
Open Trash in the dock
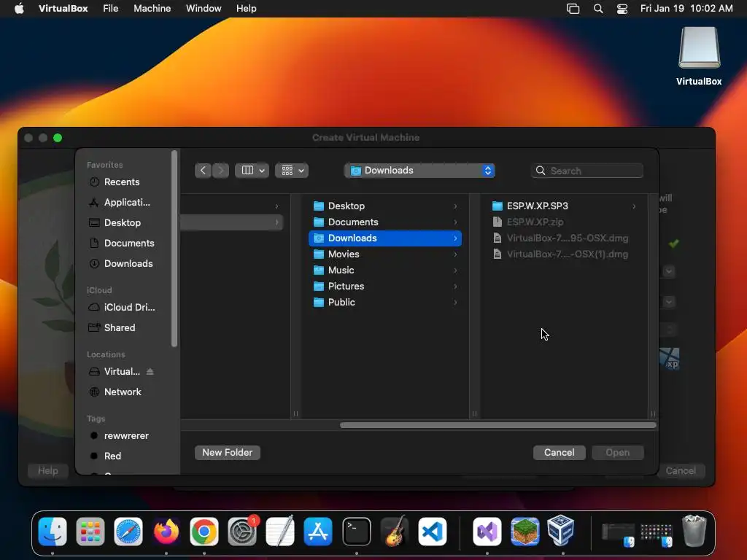694,532
